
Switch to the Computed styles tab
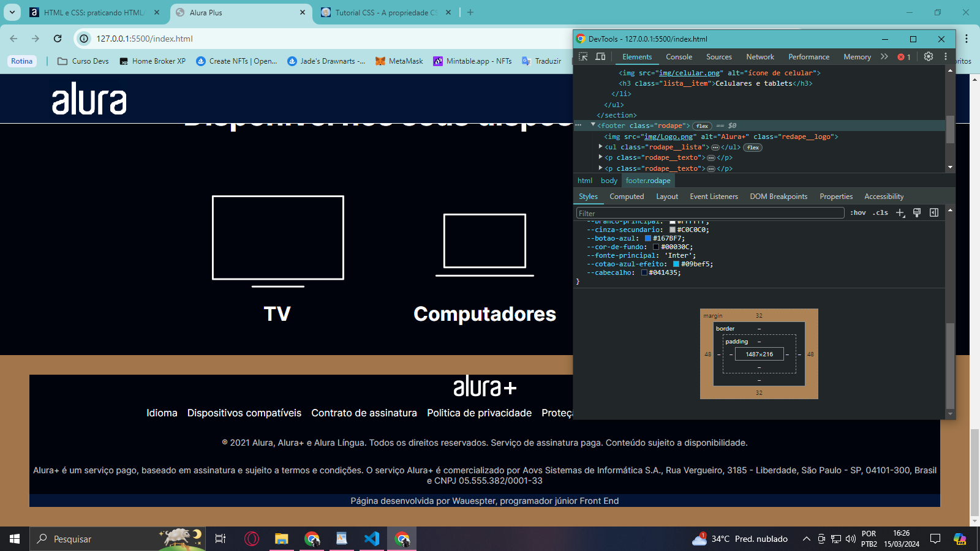click(x=627, y=197)
